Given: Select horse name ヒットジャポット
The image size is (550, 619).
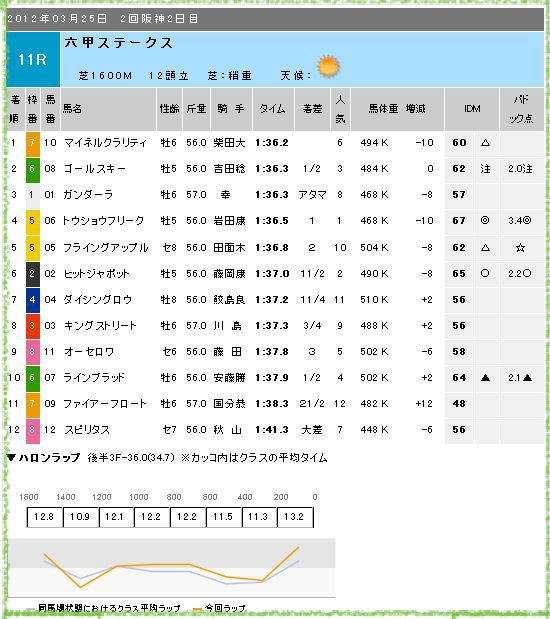Looking at the screenshot, I should tap(96, 274).
